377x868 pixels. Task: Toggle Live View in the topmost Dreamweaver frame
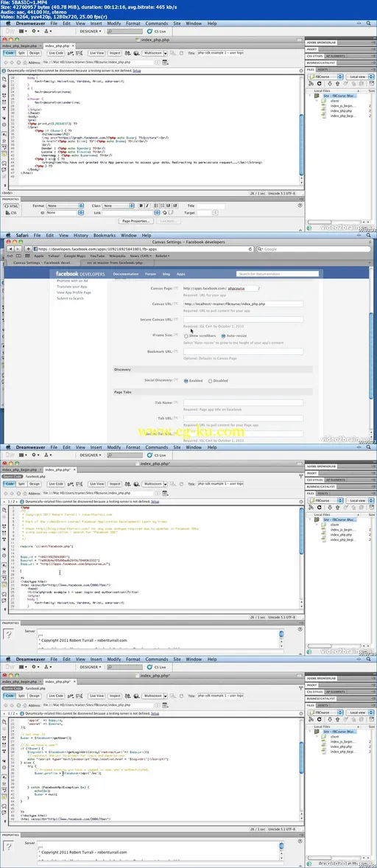[96, 52]
